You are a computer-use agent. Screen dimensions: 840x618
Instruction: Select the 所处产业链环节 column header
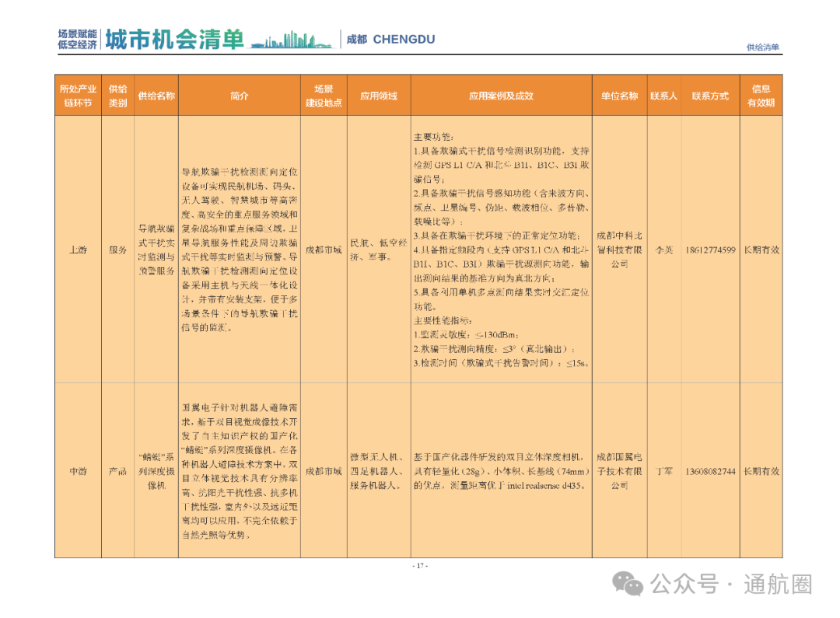[x=79, y=96]
